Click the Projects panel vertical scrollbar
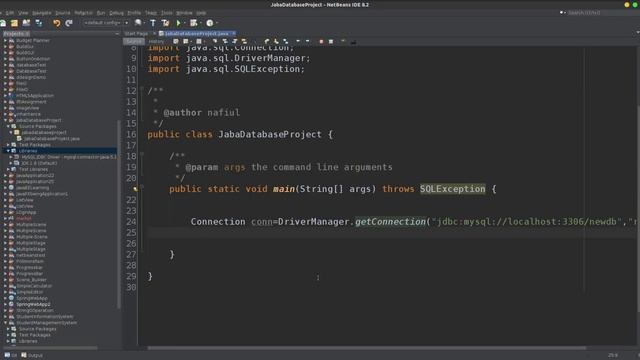This screenshot has height=360, width=640. click(119, 214)
